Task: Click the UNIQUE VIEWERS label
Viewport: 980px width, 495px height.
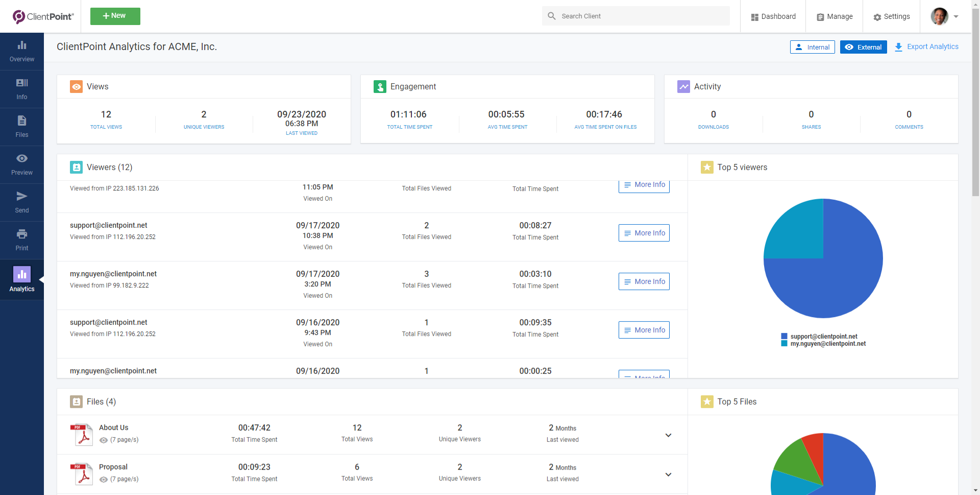Action: [204, 127]
